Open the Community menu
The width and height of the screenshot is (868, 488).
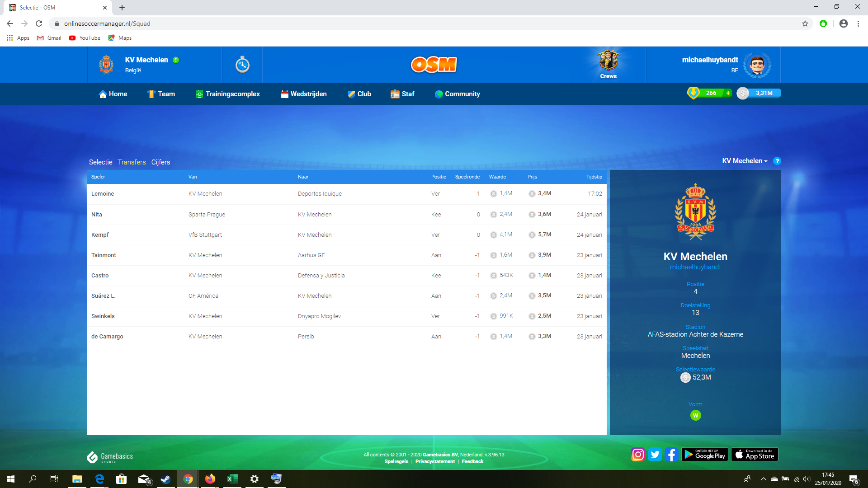click(457, 94)
